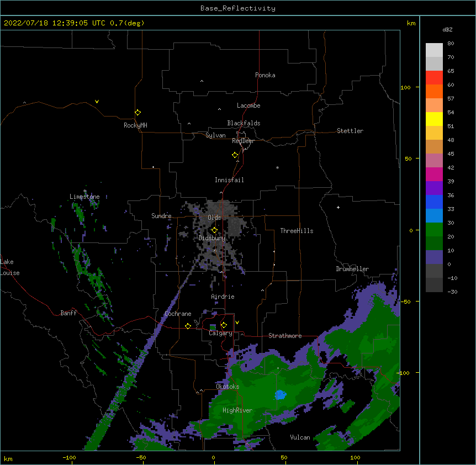476x465 pixels.
Task: Click the km label in the top right
Action: point(411,23)
